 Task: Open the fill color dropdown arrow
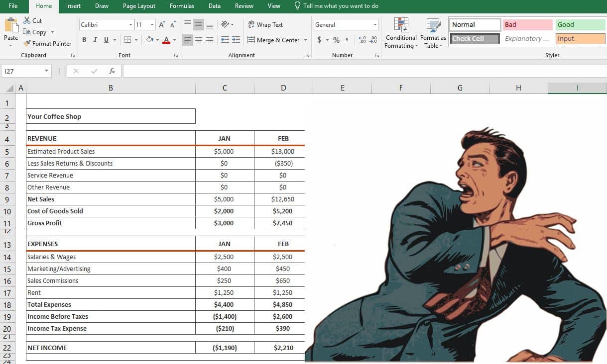pos(157,40)
